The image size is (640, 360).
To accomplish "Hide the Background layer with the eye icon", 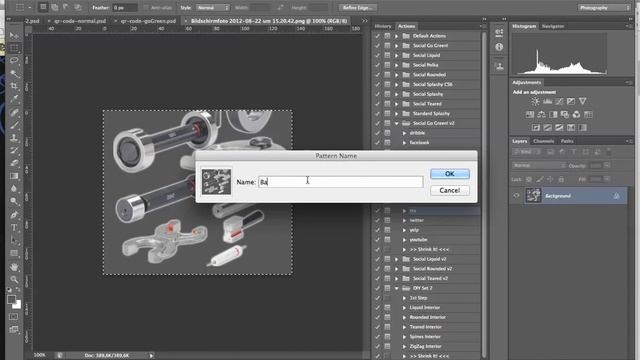I will click(x=516, y=196).
